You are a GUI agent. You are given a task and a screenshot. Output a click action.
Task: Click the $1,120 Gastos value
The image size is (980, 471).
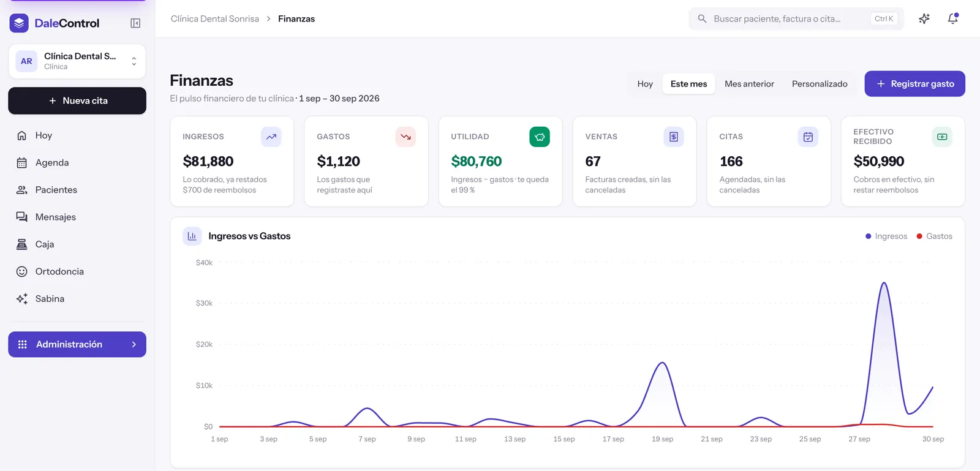coord(339,162)
